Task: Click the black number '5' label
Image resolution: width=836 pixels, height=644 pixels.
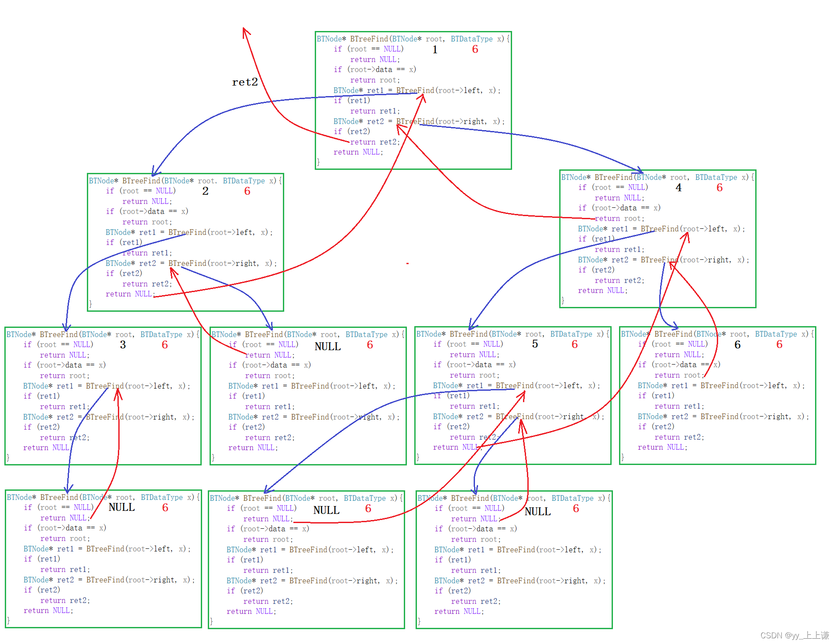Action: (x=535, y=344)
